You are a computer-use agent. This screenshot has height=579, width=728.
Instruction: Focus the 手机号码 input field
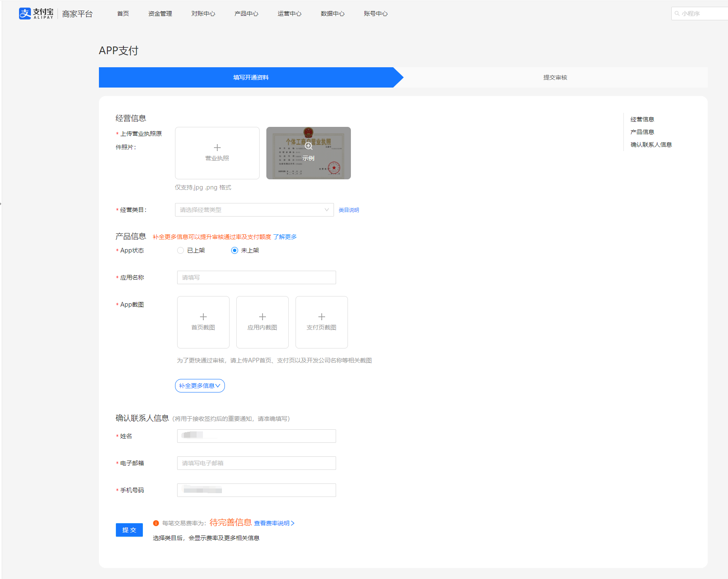(257, 490)
